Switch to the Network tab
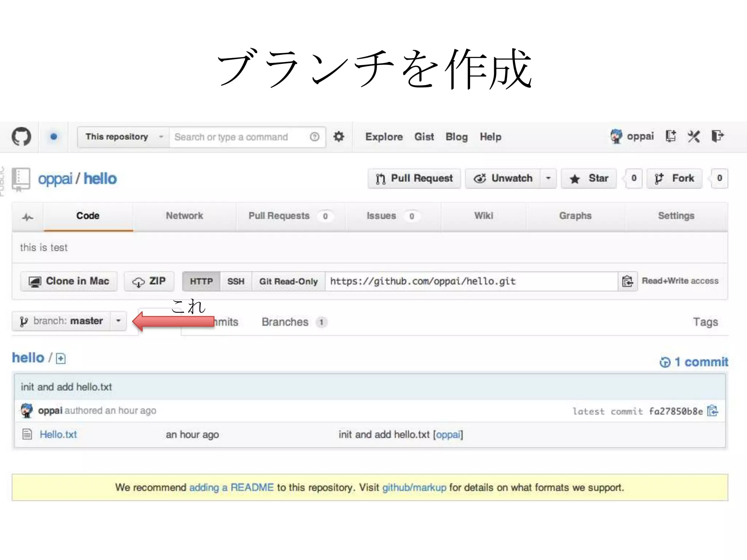 (185, 216)
